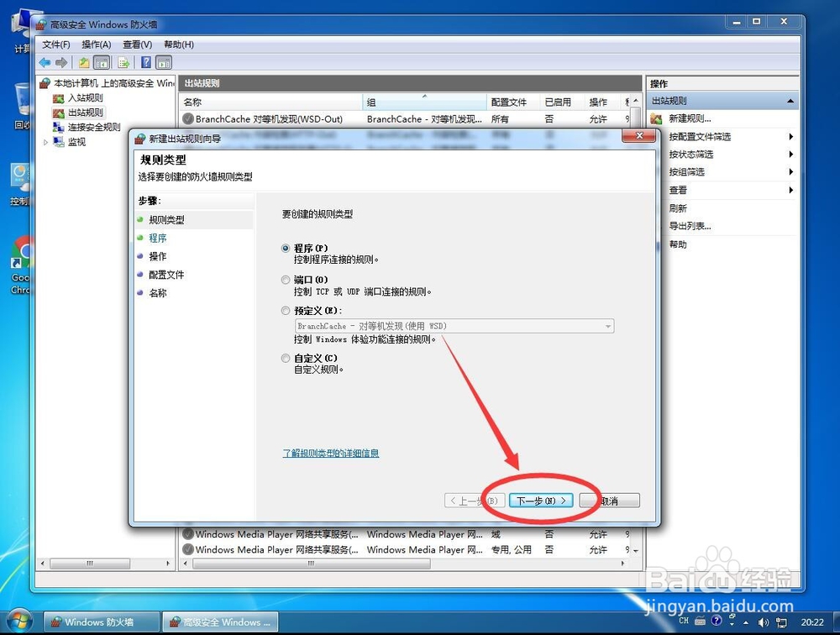
Task: Choose the 预定义 rule type option
Action: click(286, 310)
